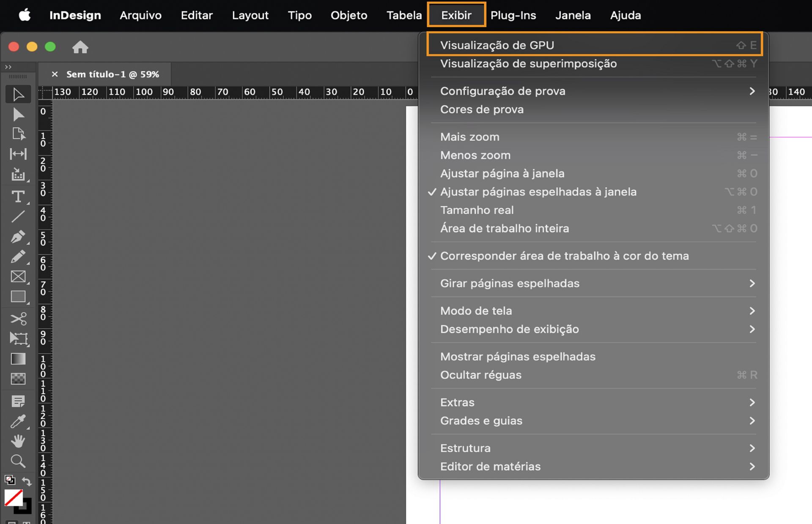Screen dimensions: 812x524
Task: Toggle Corresponder área de trabalho à cor do tema
Action: coord(565,256)
